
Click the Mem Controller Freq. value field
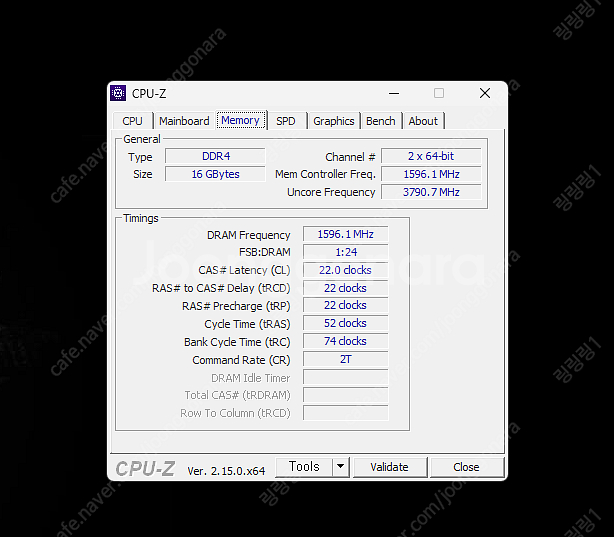pos(431,174)
